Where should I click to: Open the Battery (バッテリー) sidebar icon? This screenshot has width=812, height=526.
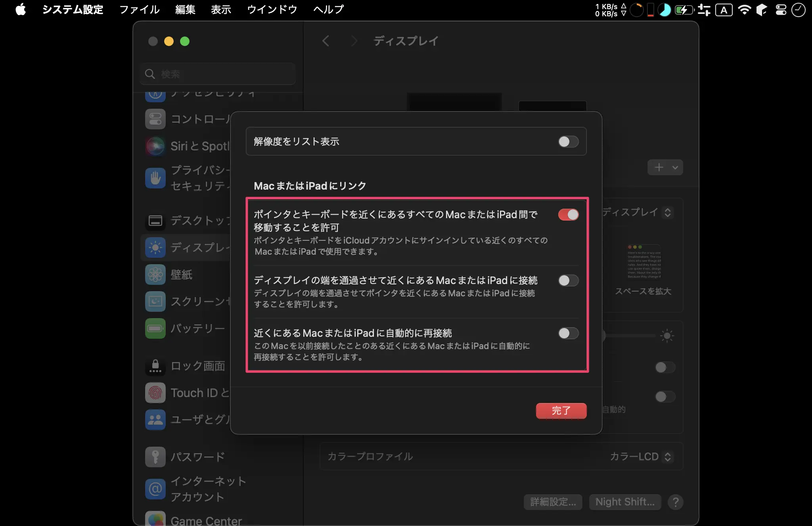click(155, 328)
